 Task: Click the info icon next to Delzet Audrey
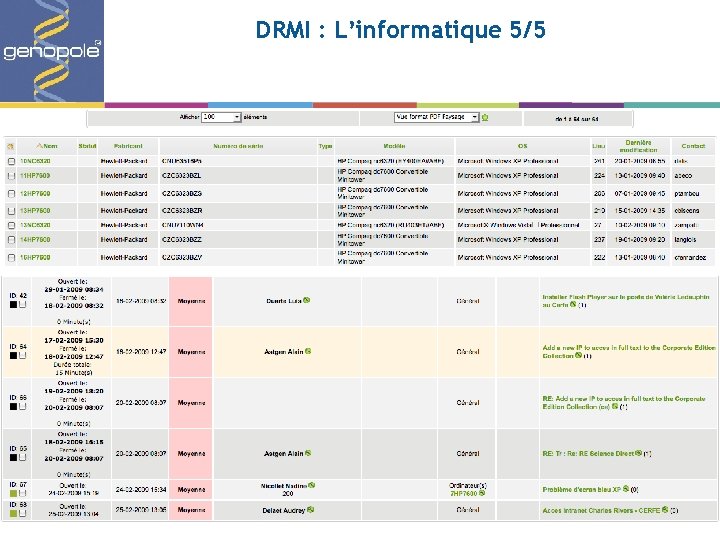click(310, 510)
